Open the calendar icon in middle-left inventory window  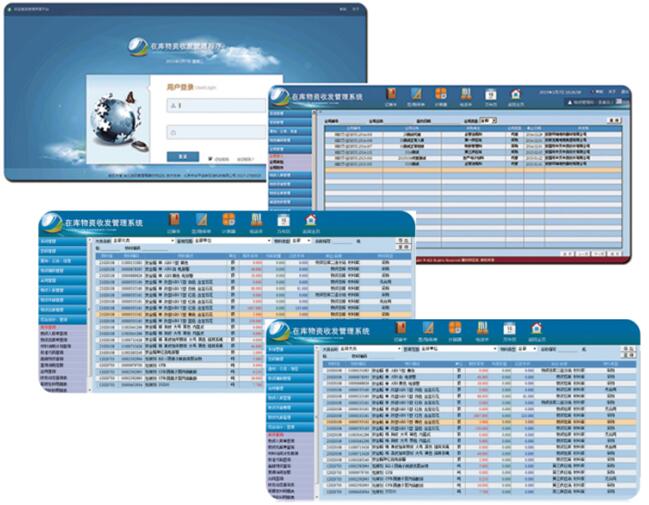(284, 220)
